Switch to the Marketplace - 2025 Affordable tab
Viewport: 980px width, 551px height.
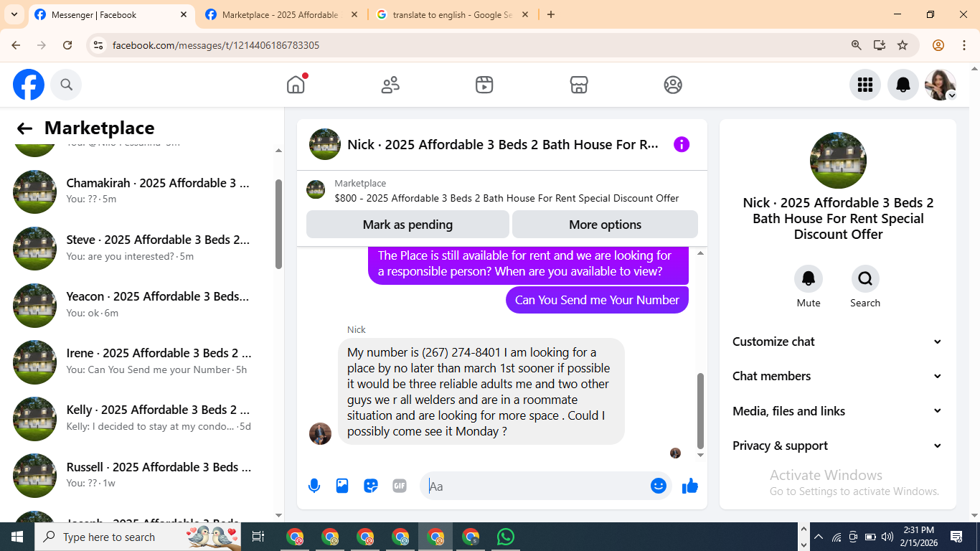(x=281, y=14)
